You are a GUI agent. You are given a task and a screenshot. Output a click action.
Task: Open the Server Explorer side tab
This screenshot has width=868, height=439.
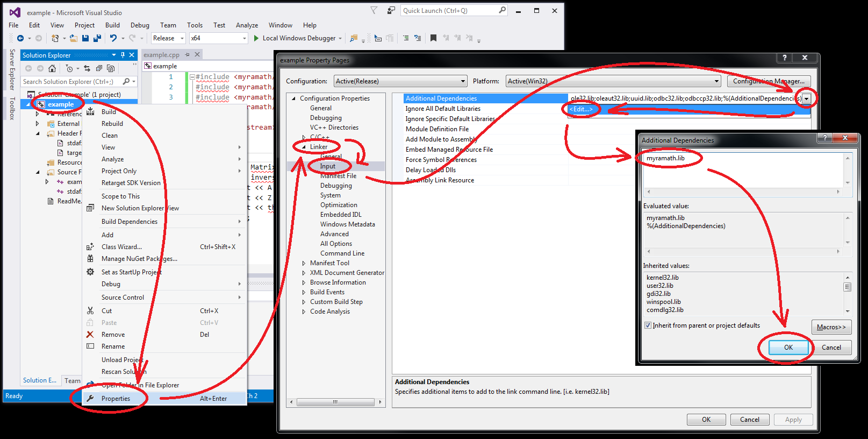coord(12,69)
